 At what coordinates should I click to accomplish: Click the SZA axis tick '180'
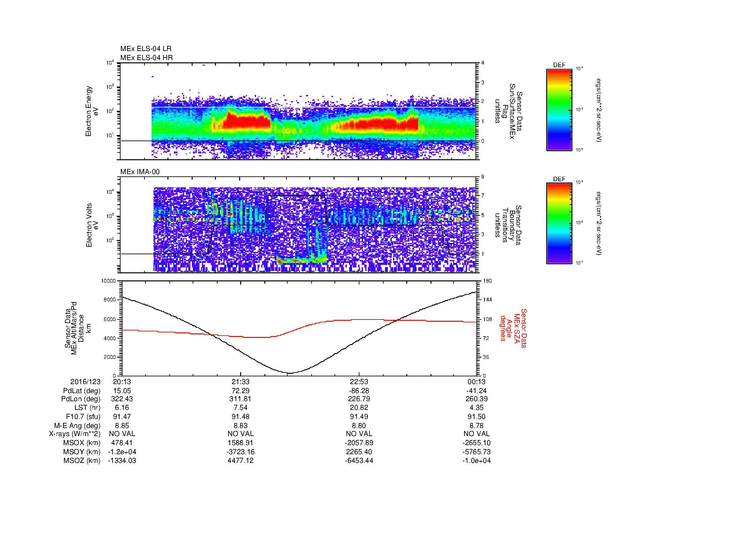coord(487,281)
